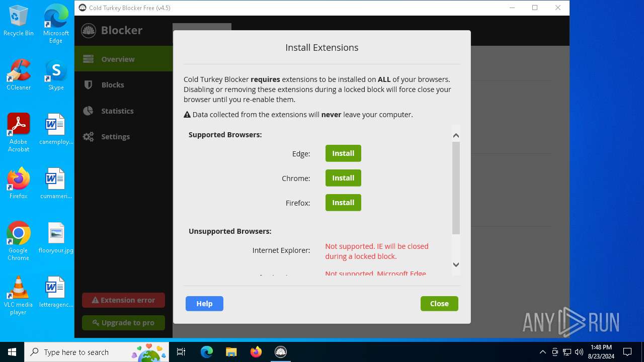Image resolution: width=644 pixels, height=362 pixels.
Task: Select flooryour.jpg image file
Action: pyautogui.click(x=56, y=238)
